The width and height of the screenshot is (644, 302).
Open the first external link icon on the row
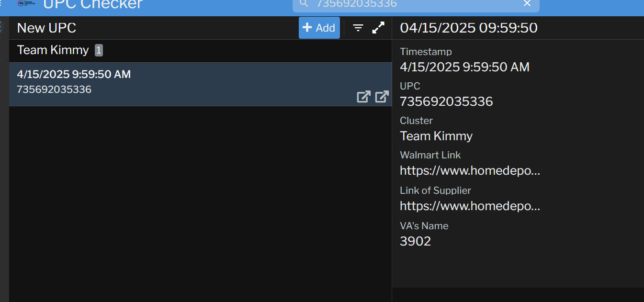tap(363, 97)
